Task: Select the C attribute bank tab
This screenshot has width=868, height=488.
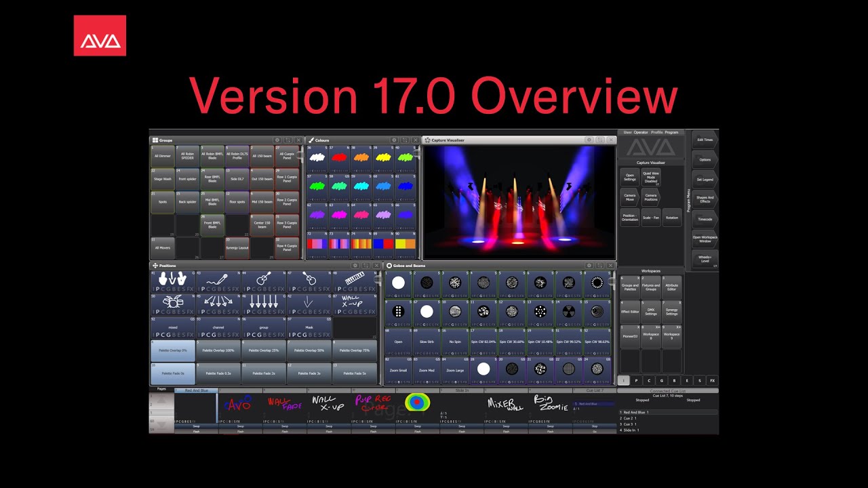Action: [x=649, y=381]
